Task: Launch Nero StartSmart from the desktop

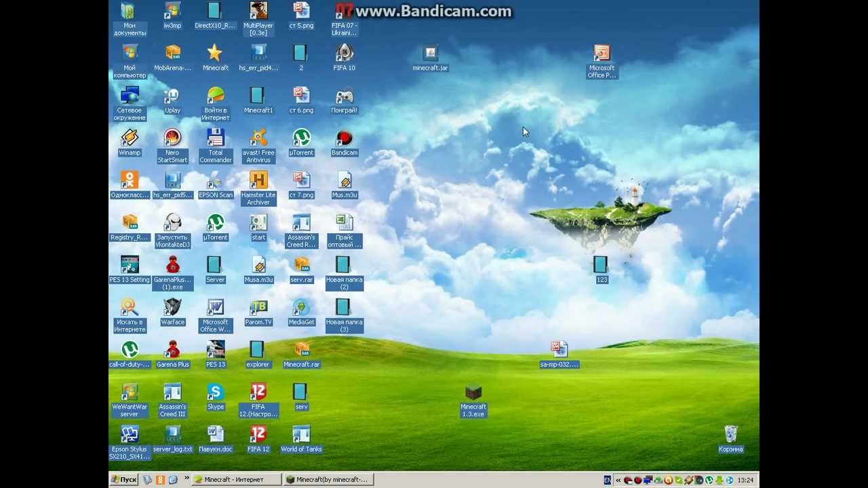Action: 172,138
